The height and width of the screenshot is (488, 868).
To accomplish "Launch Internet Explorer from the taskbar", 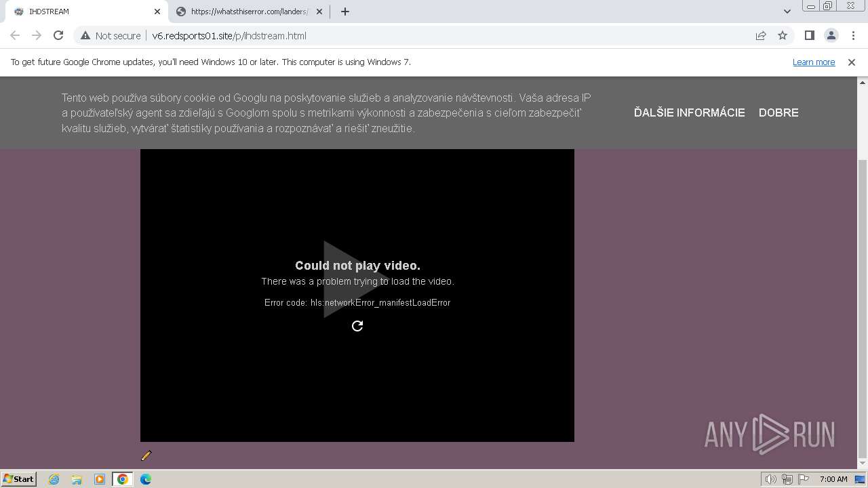I will coord(54,479).
